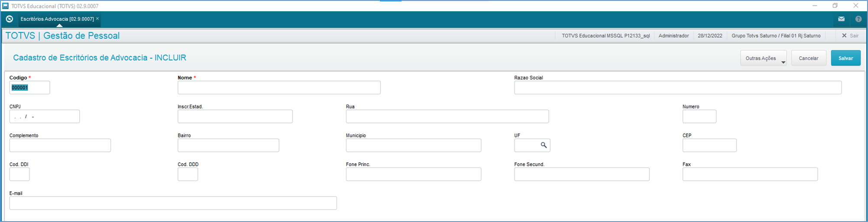Click the Sair exit X icon
Screen dimensions: 868x222
844,36
